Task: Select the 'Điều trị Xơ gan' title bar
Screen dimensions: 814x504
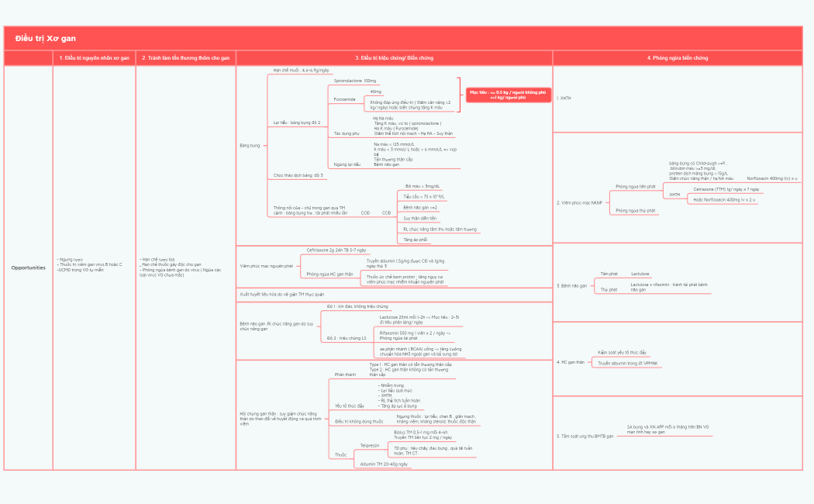Action: tap(403, 39)
